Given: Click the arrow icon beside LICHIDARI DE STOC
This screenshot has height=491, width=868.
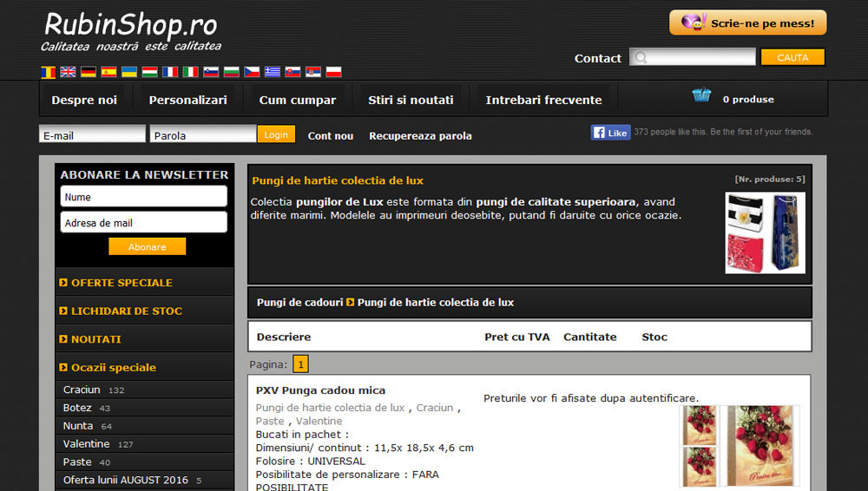Looking at the screenshot, I should (x=63, y=311).
